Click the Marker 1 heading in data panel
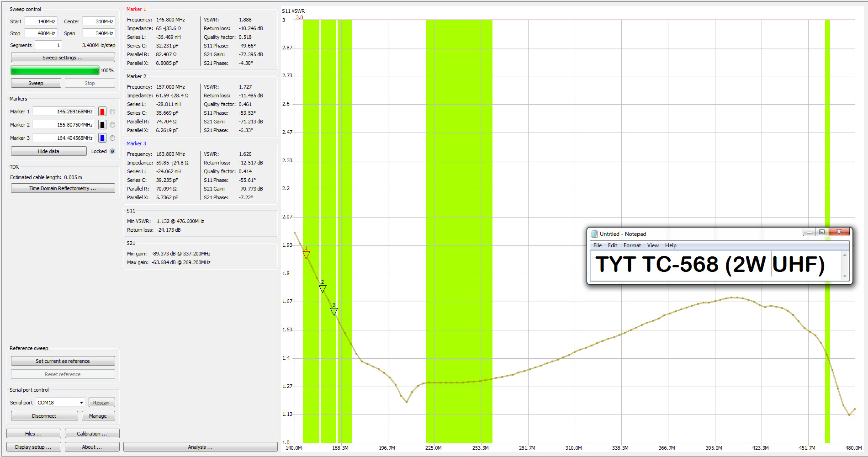 tap(137, 9)
